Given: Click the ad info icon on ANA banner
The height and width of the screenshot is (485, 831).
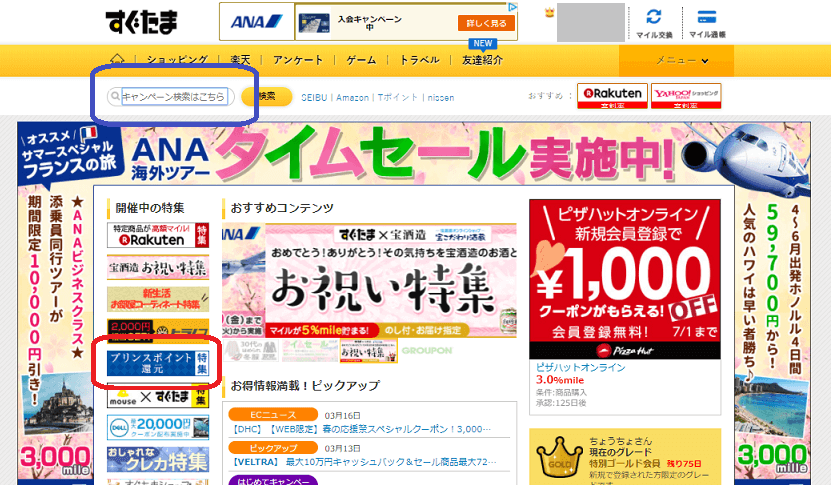Looking at the screenshot, I should (512, 7).
